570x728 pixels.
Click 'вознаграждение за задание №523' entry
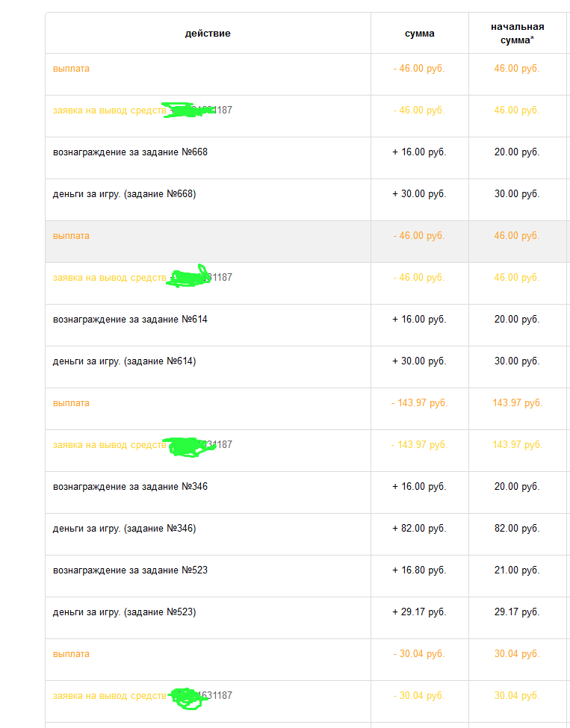pos(130,570)
